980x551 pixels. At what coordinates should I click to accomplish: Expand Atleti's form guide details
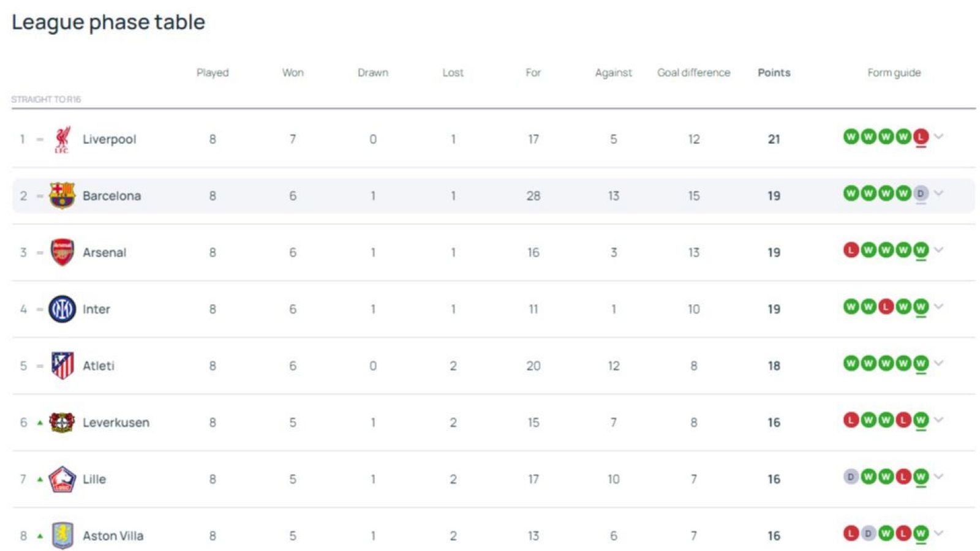pyautogui.click(x=937, y=363)
